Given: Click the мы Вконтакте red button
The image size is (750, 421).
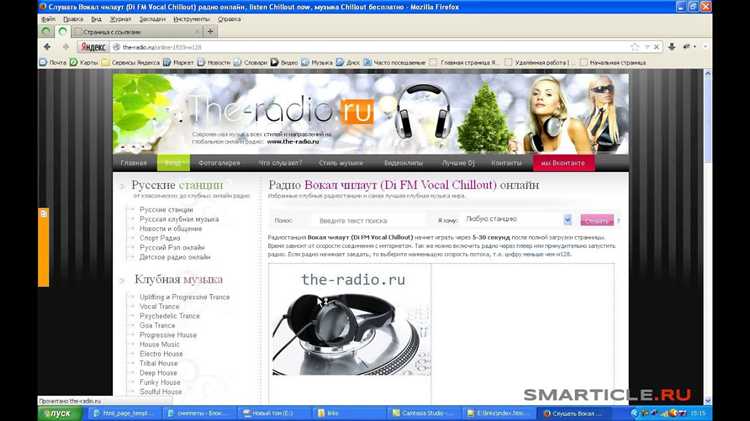Looking at the screenshot, I should pos(563,163).
